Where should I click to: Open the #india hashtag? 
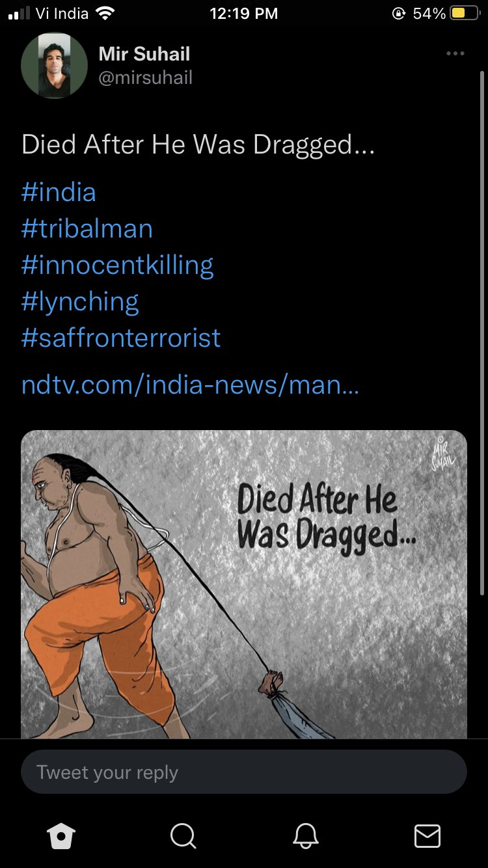tap(59, 193)
